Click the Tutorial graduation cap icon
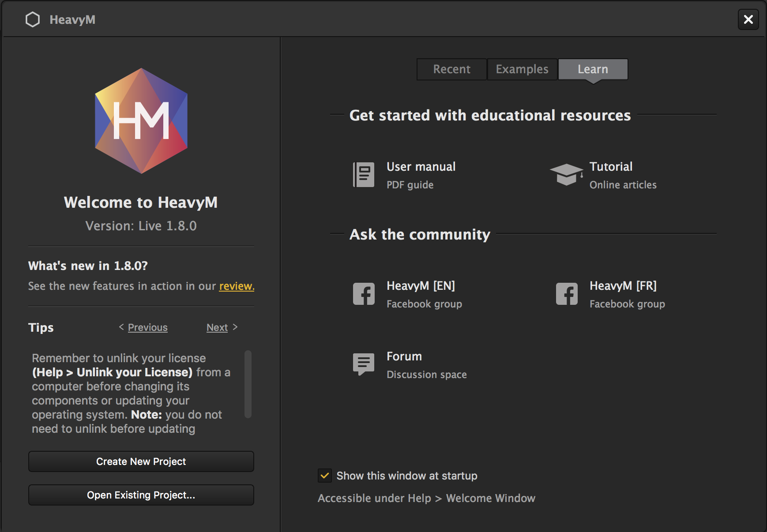This screenshot has width=767, height=532. tap(567, 175)
